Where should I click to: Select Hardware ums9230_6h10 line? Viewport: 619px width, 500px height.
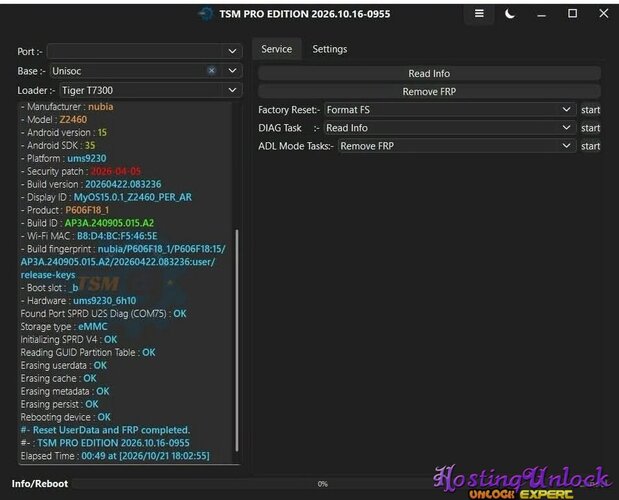(x=78, y=301)
